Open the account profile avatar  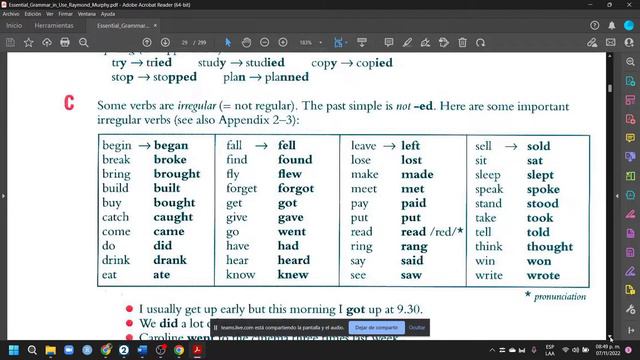(629, 25)
